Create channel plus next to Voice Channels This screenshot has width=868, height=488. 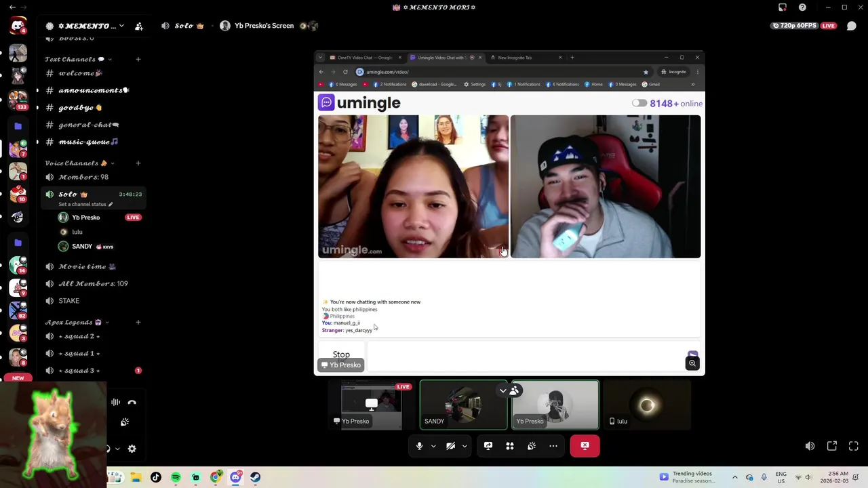click(138, 163)
